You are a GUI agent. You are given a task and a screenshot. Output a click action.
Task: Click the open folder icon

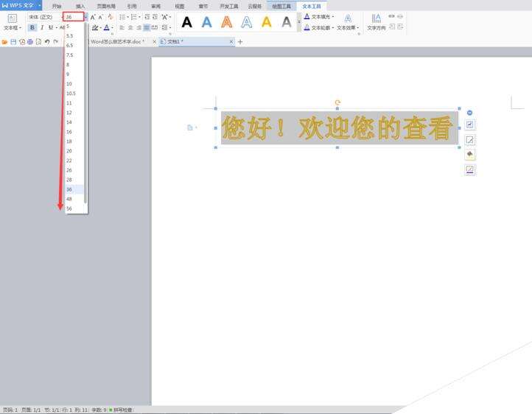coord(4,42)
